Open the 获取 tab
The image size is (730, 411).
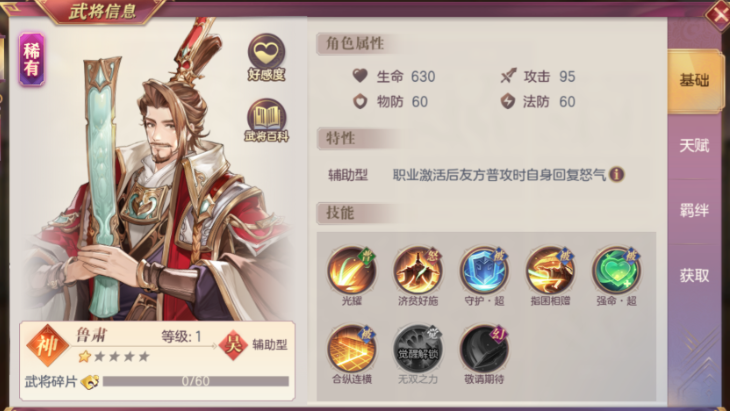pos(694,276)
